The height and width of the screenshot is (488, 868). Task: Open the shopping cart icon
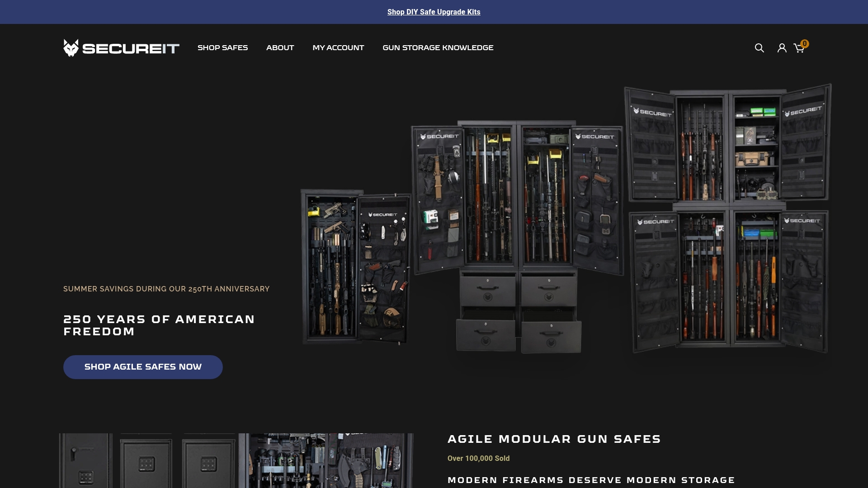(x=799, y=48)
